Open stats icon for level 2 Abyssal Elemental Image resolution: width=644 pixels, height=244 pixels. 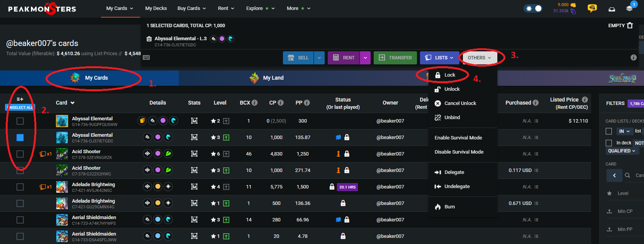(x=194, y=121)
